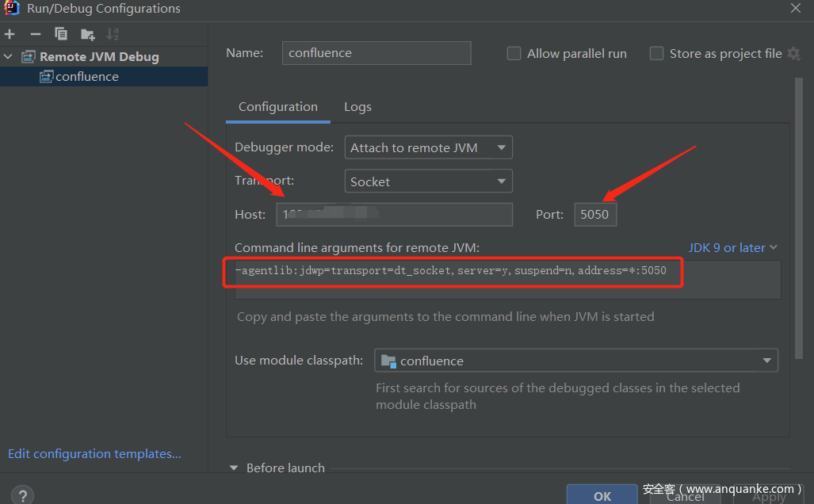Switch to the Logs tab

357,107
